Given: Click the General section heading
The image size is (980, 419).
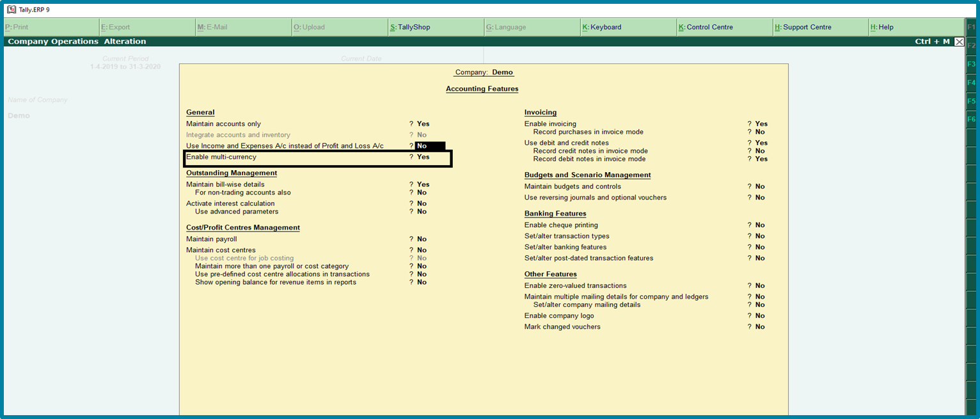Looking at the screenshot, I should 200,113.
